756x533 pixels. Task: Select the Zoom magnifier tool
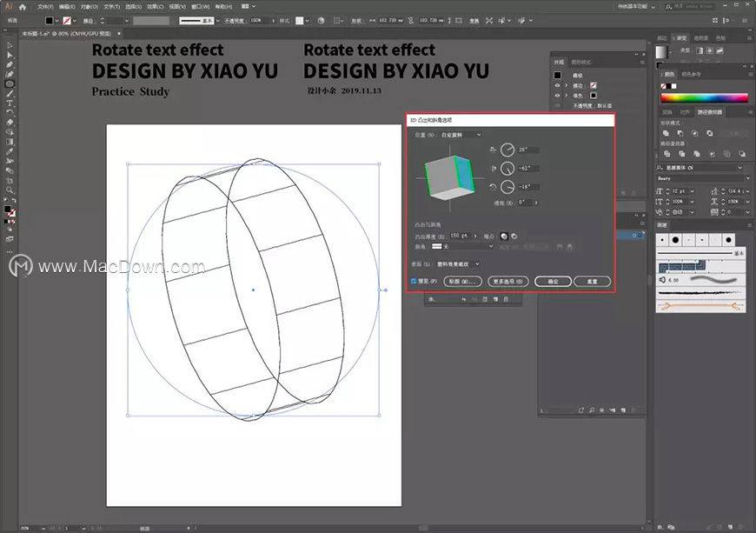pyautogui.click(x=10, y=190)
